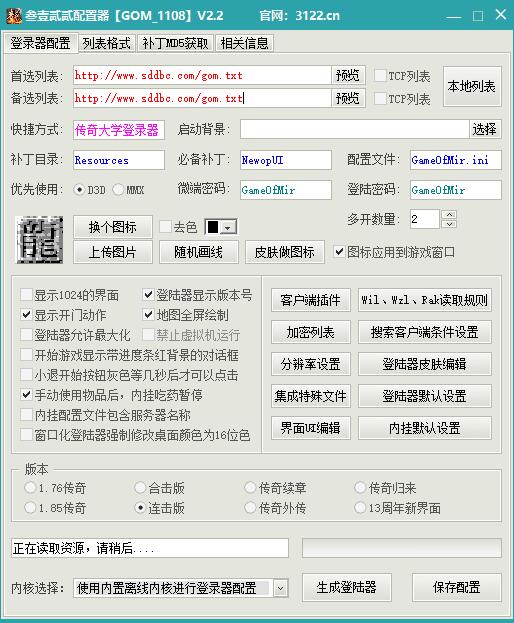Image resolution: width=514 pixels, height=623 pixels.
Task: Click the 启动背景 path field
Action: click(x=355, y=129)
